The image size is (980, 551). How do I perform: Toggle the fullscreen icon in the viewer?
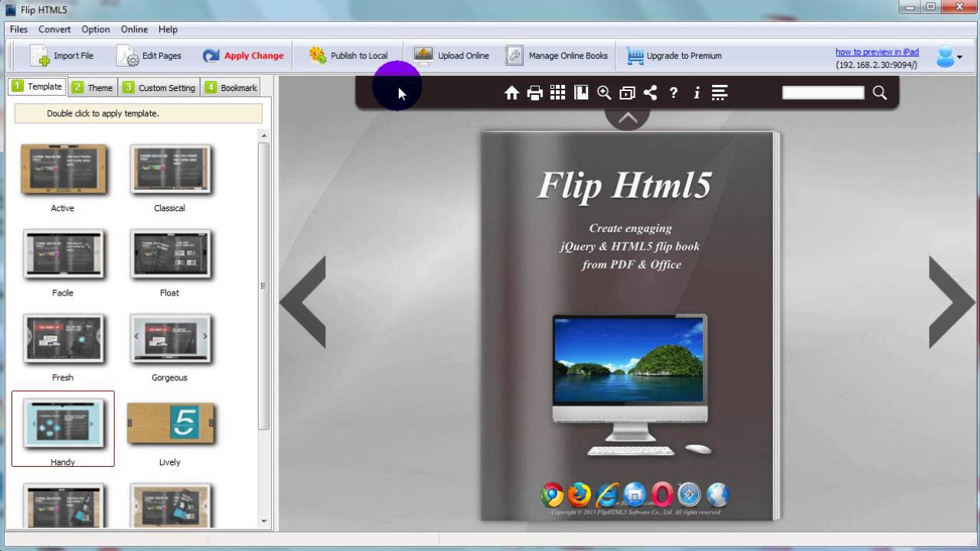[627, 93]
